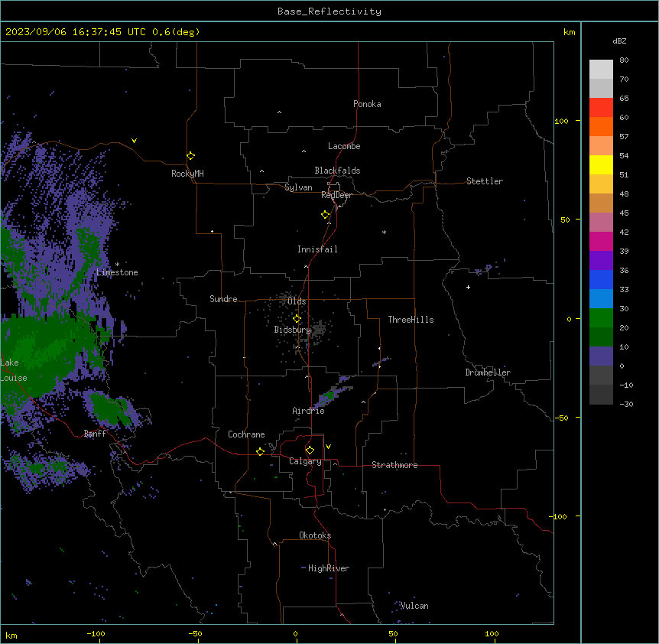The image size is (659, 644).
Task: Click the white plus marker north of Drumheller
Action: tap(468, 287)
